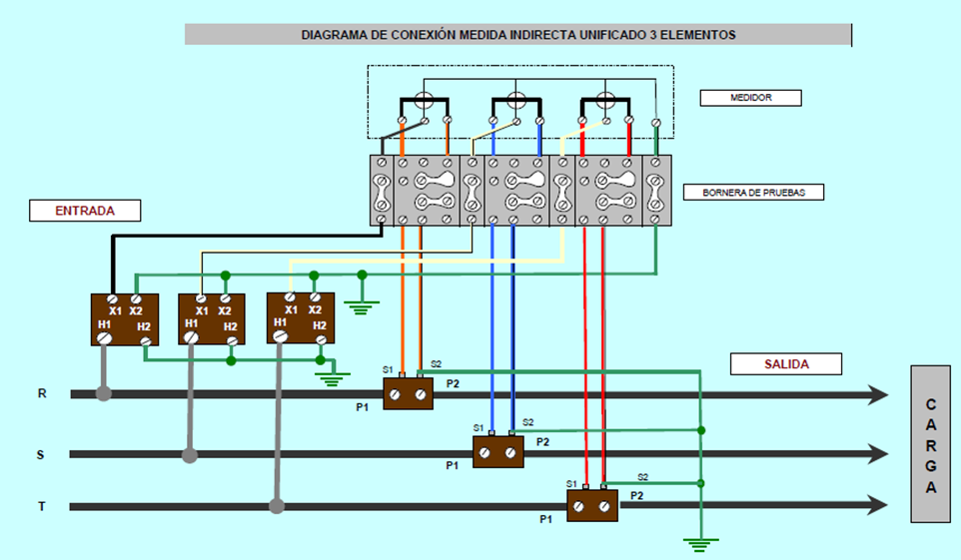Click the ground symbol at bottom right
The width and height of the screenshot is (961, 560).
tap(700, 543)
